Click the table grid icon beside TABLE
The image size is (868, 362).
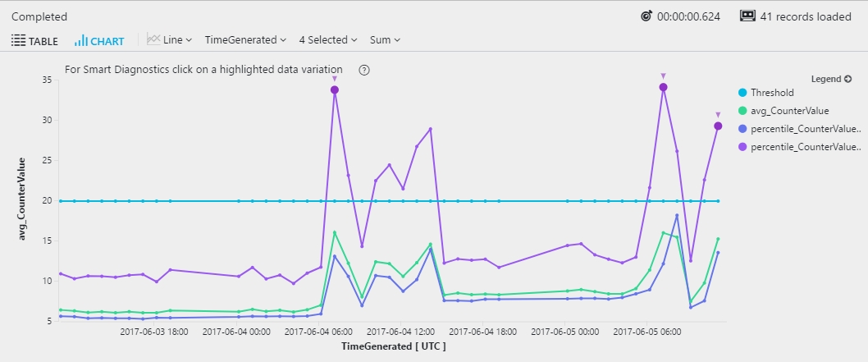tap(18, 40)
